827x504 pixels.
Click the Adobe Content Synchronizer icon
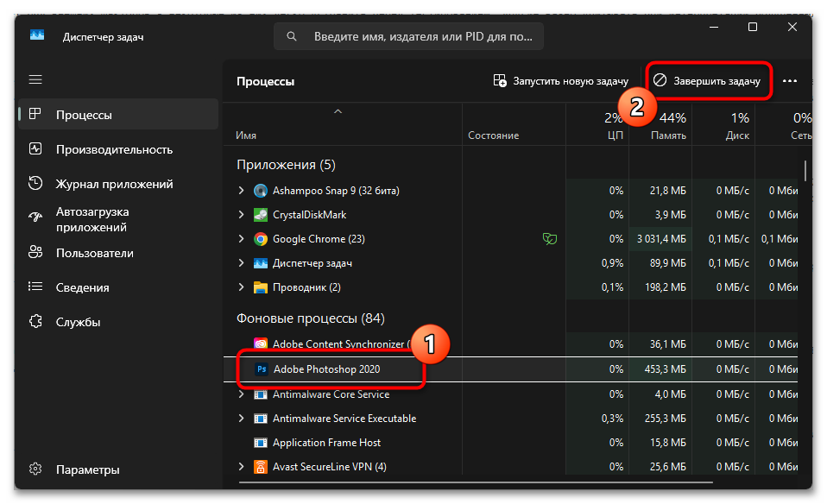(x=261, y=344)
